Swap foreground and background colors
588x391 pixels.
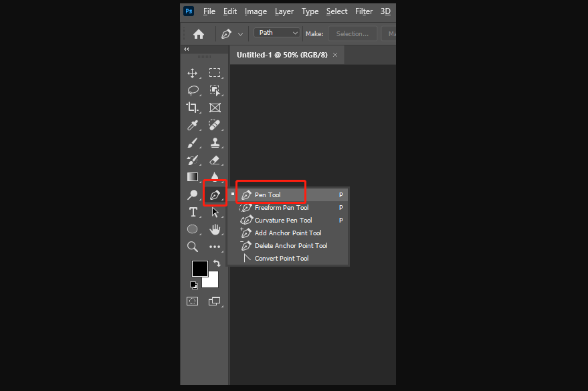(x=217, y=263)
